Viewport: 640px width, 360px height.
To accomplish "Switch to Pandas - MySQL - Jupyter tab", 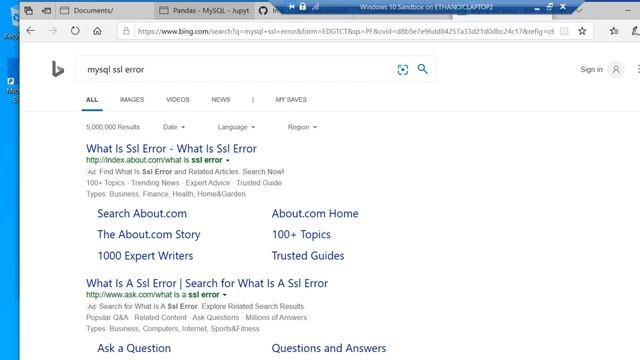I will (x=205, y=11).
